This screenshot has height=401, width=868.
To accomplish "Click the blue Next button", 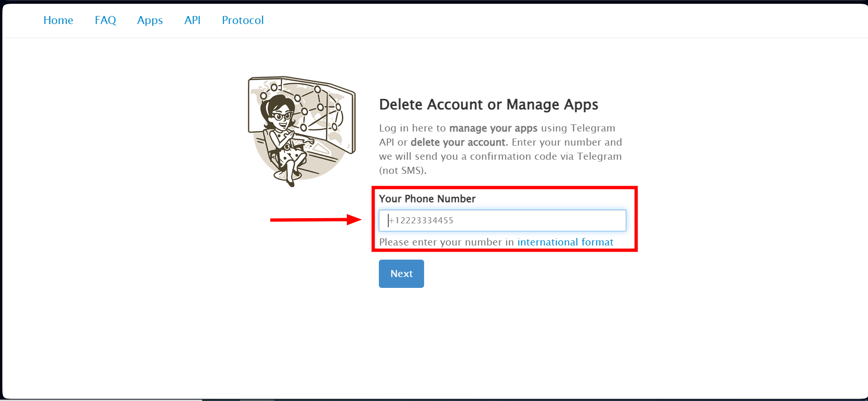I will (401, 274).
